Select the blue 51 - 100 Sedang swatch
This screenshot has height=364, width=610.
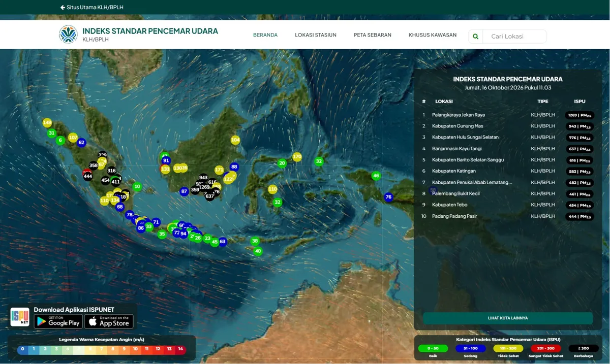470,349
